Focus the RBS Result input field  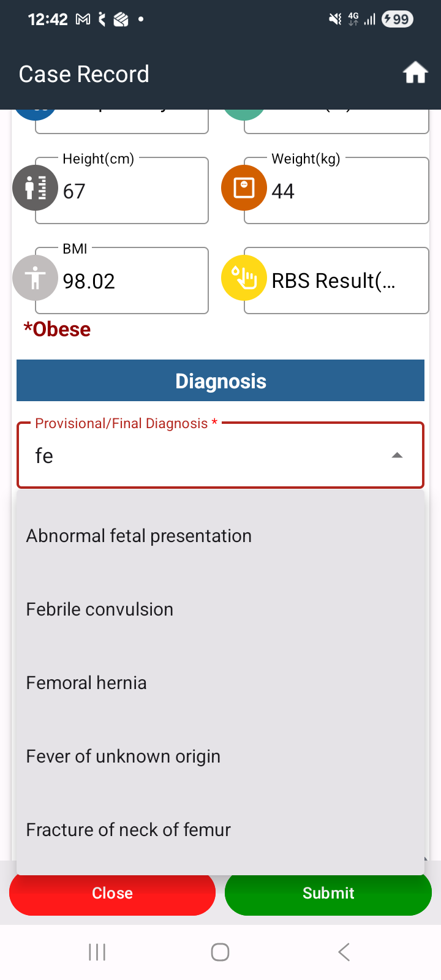[x=336, y=281]
